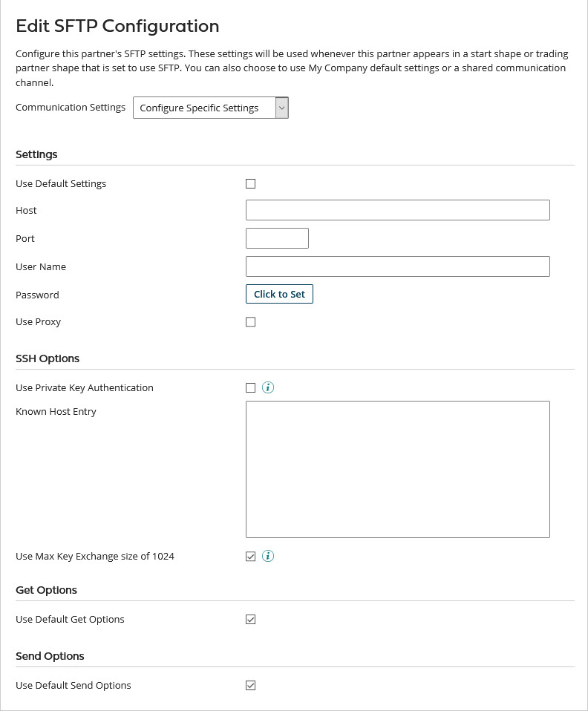The image size is (588, 711).
Task: Click the User Name text field
Action: [x=397, y=266]
